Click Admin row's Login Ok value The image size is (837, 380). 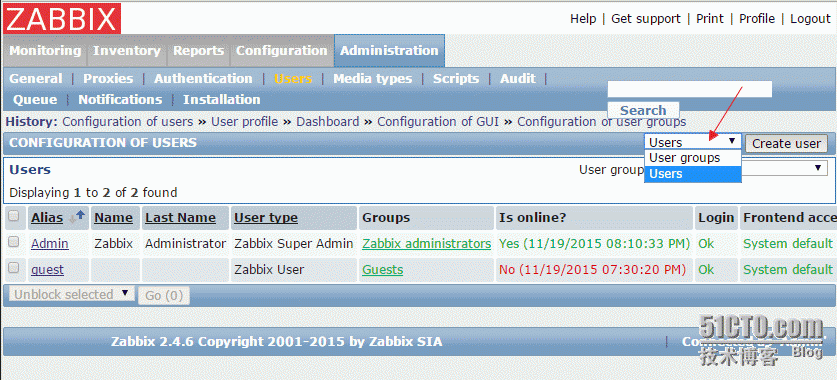point(706,244)
